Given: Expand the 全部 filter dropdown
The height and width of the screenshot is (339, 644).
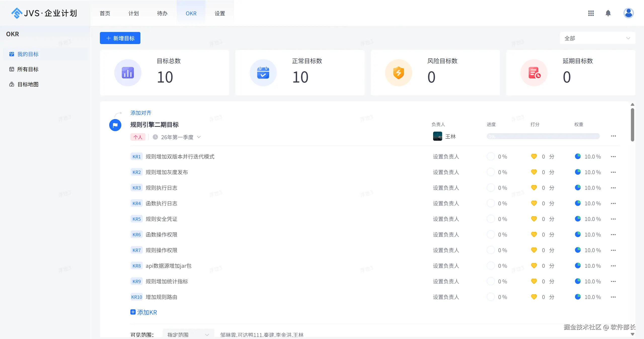Looking at the screenshot, I should pyautogui.click(x=597, y=38).
